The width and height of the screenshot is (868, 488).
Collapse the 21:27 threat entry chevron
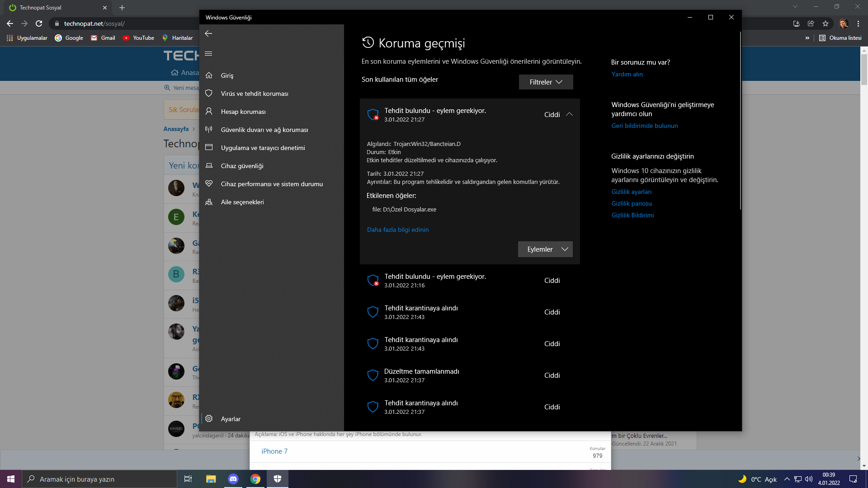point(569,114)
